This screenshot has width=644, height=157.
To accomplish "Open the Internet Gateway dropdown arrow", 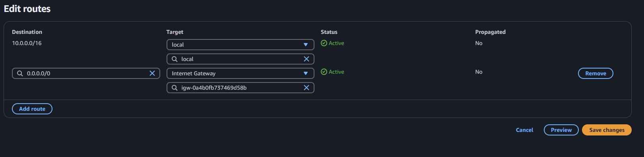I will (x=306, y=73).
